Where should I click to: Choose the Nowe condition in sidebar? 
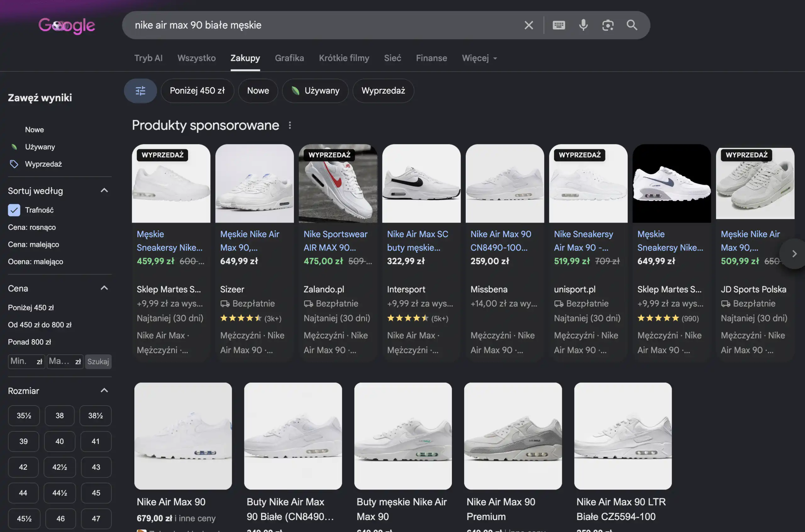click(x=34, y=130)
